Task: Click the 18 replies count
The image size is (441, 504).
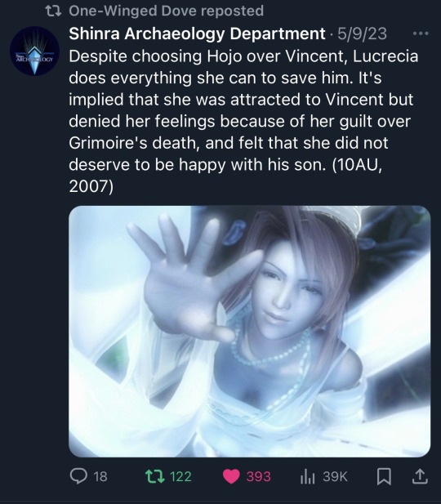Action: coord(100,476)
